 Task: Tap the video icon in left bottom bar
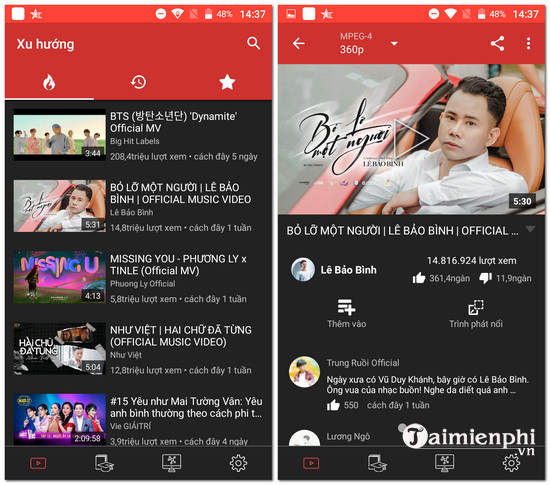point(38,463)
